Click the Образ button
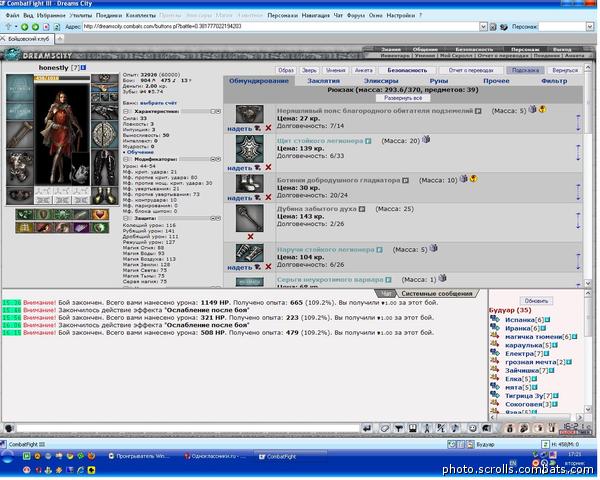 [285, 70]
